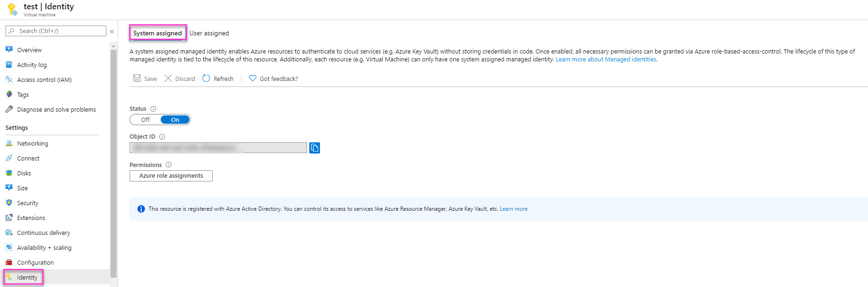Click Learn more link in info banner
Viewport: 868px width, 287px height.
[x=514, y=209]
